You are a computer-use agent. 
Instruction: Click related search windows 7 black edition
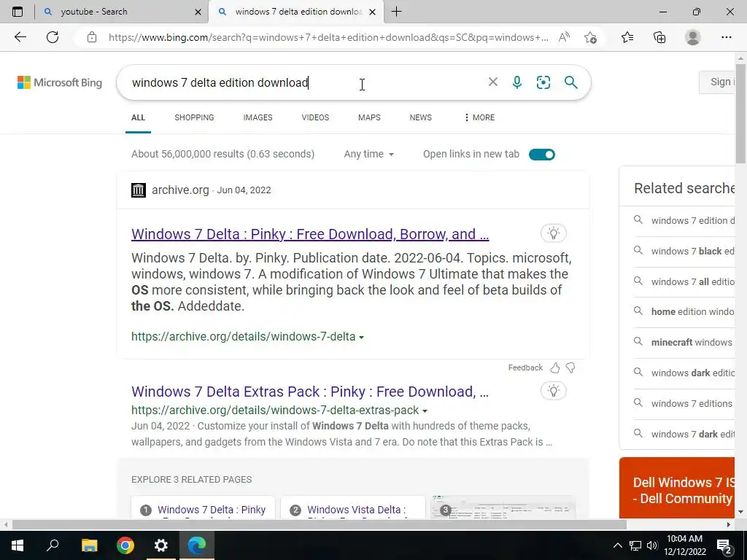click(692, 251)
